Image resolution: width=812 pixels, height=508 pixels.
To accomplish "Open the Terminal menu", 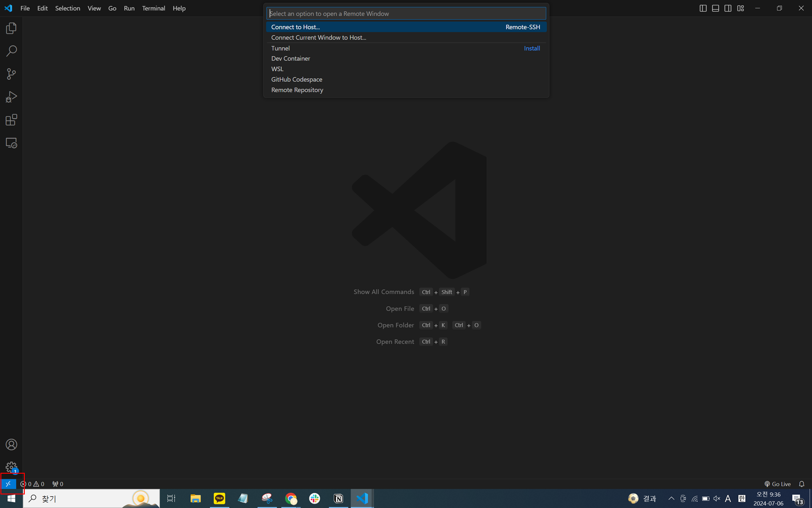I will pyautogui.click(x=154, y=8).
